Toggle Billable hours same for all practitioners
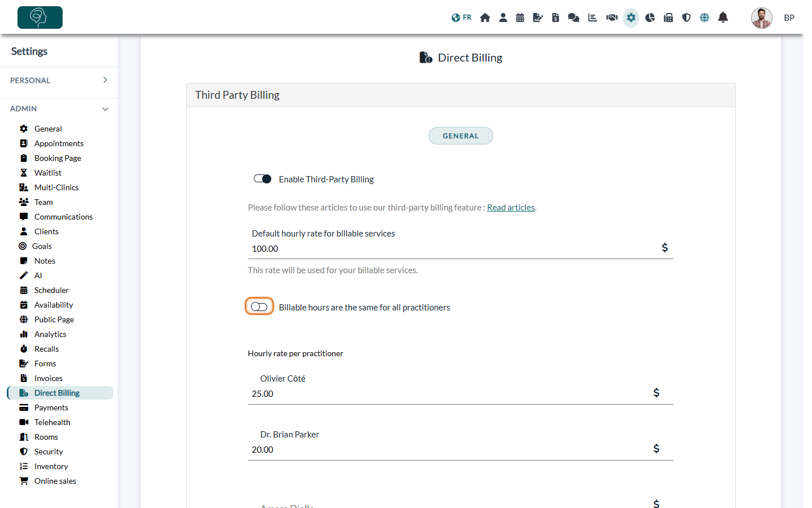812x508 pixels. pyautogui.click(x=259, y=306)
